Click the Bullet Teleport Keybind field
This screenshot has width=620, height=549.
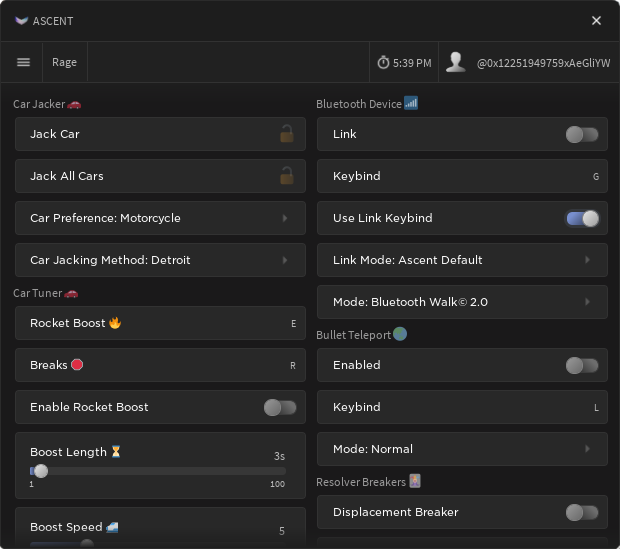point(462,407)
